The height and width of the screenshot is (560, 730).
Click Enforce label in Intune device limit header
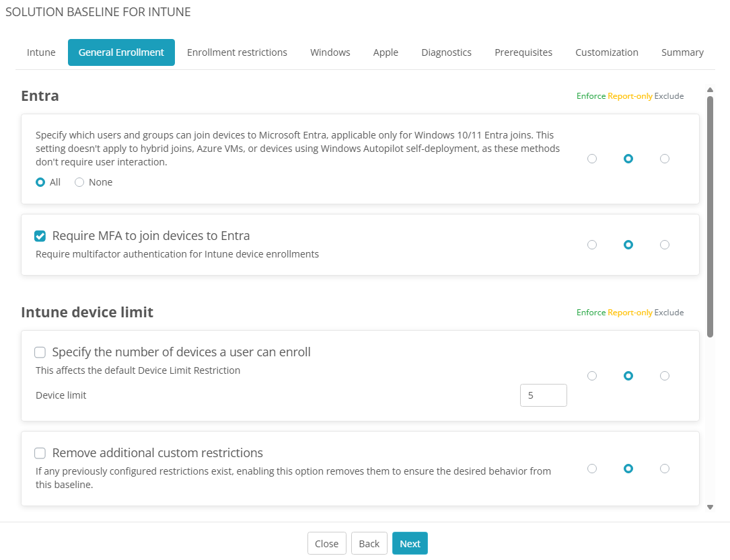point(591,313)
